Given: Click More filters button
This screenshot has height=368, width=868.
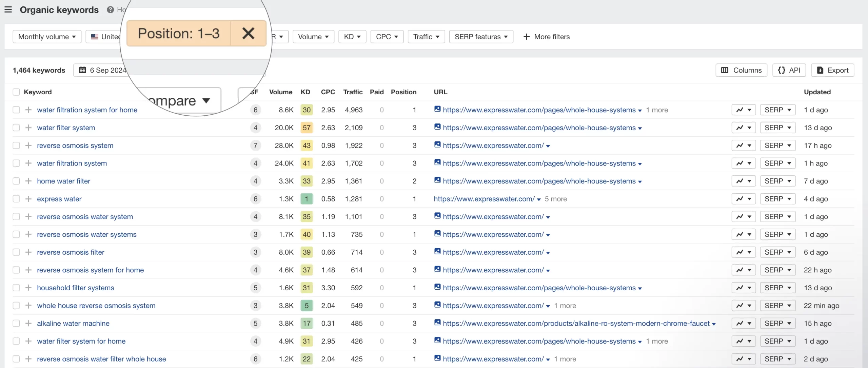Looking at the screenshot, I should [546, 37].
